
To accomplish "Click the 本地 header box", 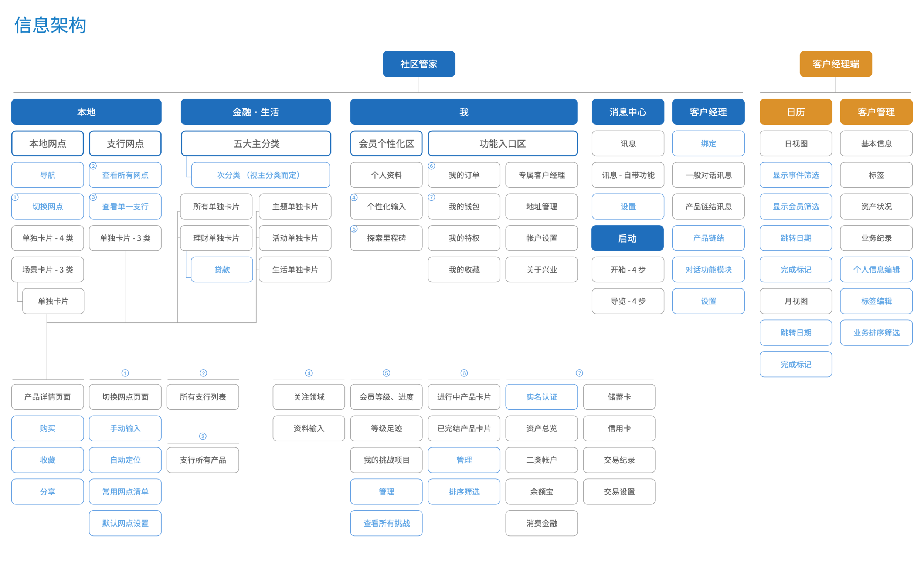I will click(x=86, y=112).
